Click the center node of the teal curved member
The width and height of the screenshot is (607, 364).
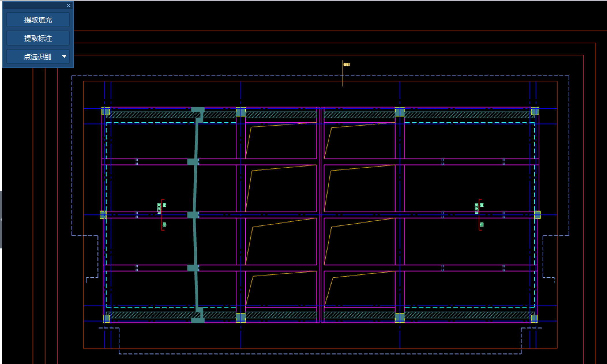coord(193,215)
